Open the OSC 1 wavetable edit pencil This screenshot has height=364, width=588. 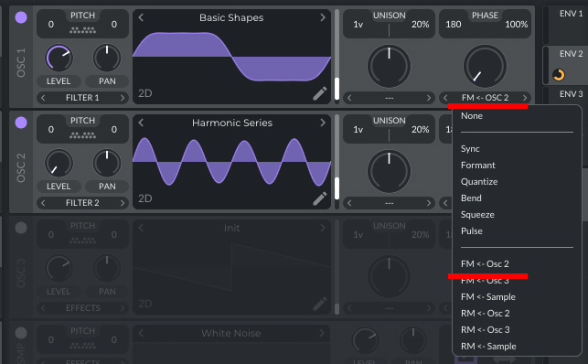[320, 93]
